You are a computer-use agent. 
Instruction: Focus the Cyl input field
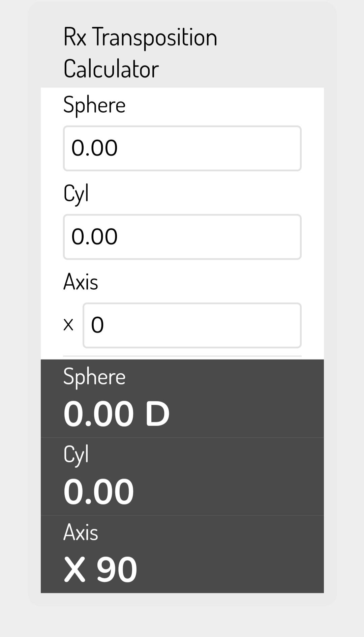[182, 237]
